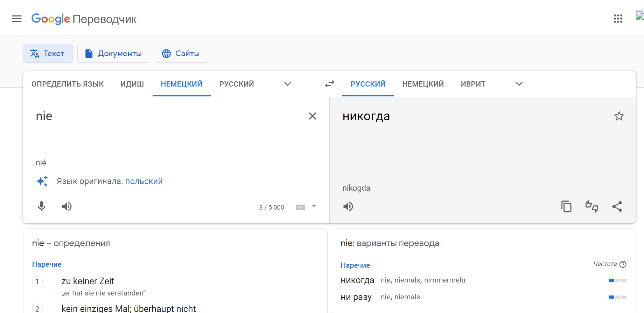The image size is (644, 313).
Task: Clear the source text with X
Action: click(313, 116)
